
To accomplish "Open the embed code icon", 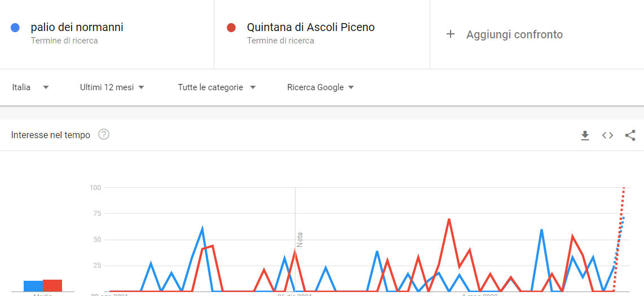I will [607, 135].
